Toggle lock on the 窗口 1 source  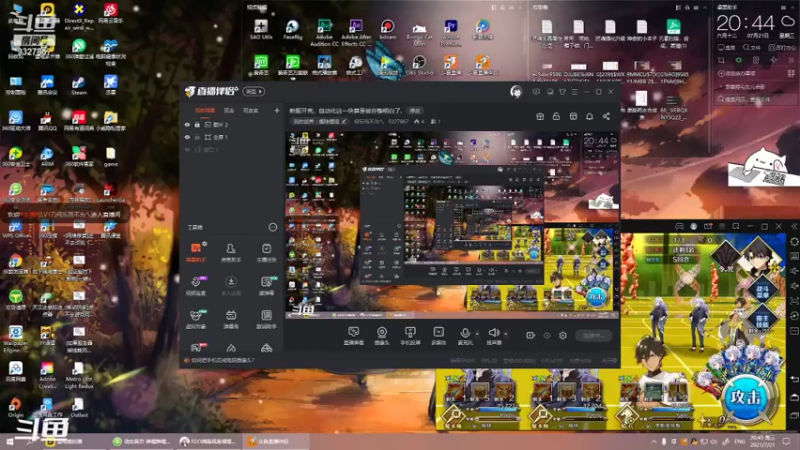point(197,150)
